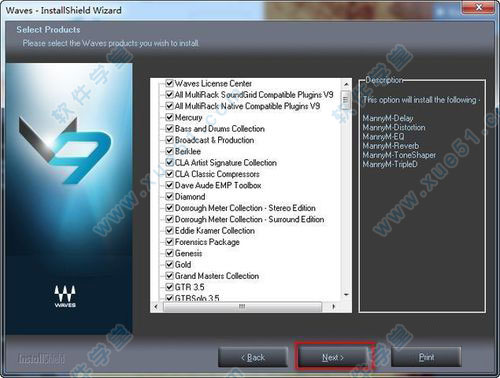
Task: Go back with the Back button
Action: click(253, 357)
